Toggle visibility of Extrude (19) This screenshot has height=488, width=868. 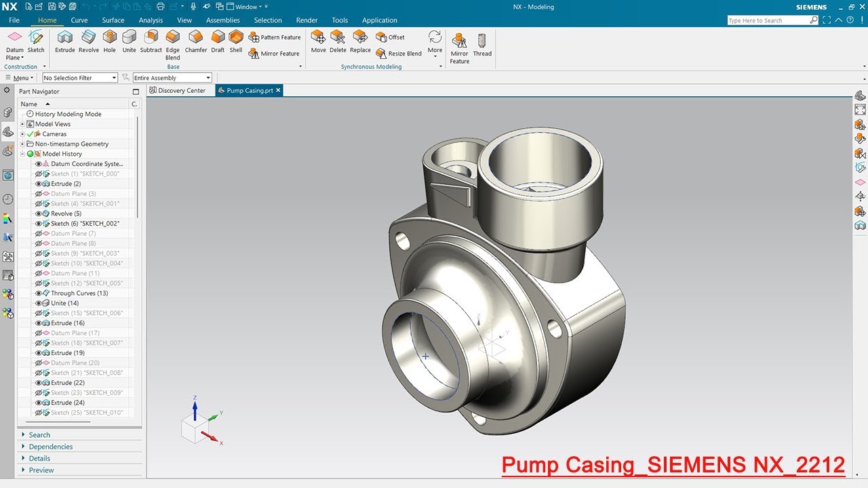39,353
